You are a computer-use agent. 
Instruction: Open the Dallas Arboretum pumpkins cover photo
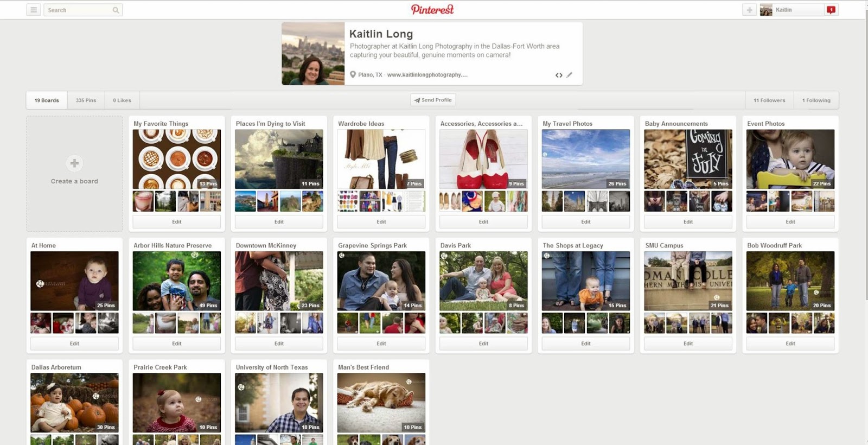tap(74, 403)
